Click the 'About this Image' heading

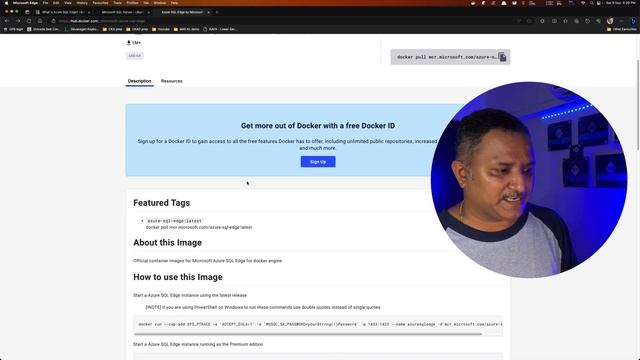[167, 242]
